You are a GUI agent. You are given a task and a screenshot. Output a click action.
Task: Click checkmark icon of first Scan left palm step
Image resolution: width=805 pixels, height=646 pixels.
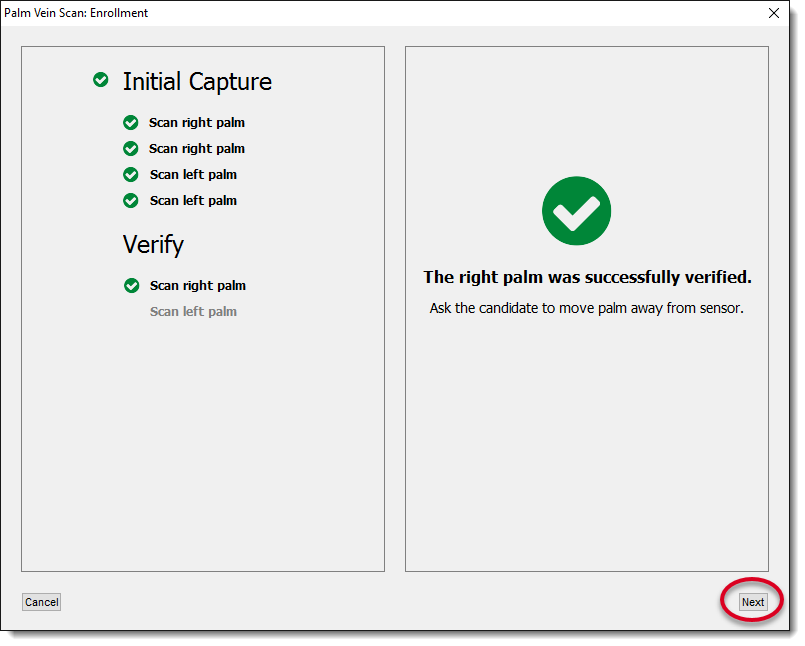(x=130, y=175)
